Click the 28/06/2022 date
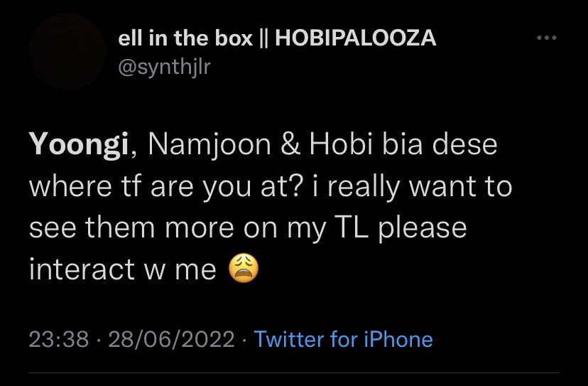Image resolution: width=588 pixels, height=386 pixels. tap(171, 340)
